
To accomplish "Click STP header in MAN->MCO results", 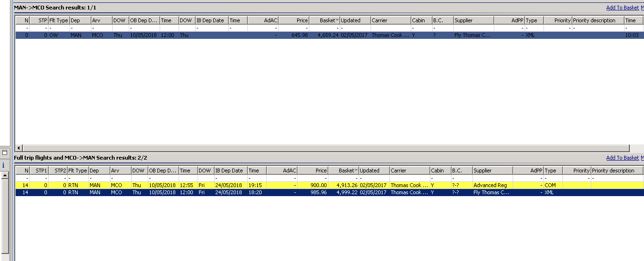I will 39,20.
